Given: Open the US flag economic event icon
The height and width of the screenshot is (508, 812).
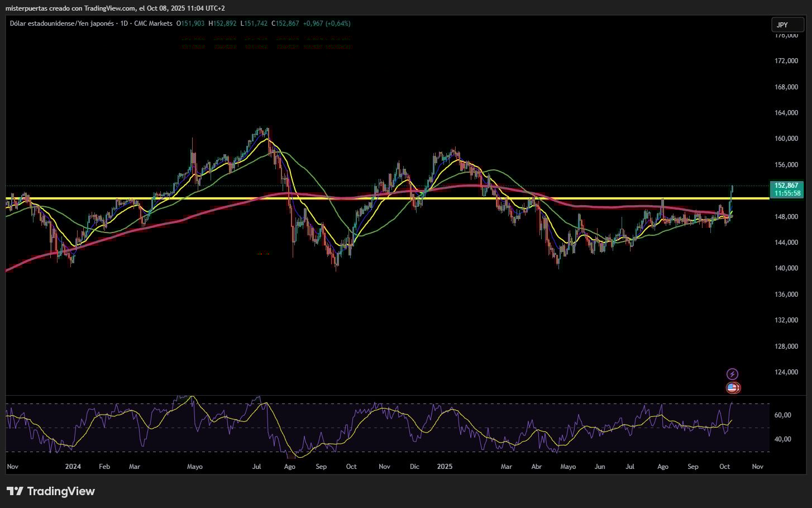Looking at the screenshot, I should [733, 387].
